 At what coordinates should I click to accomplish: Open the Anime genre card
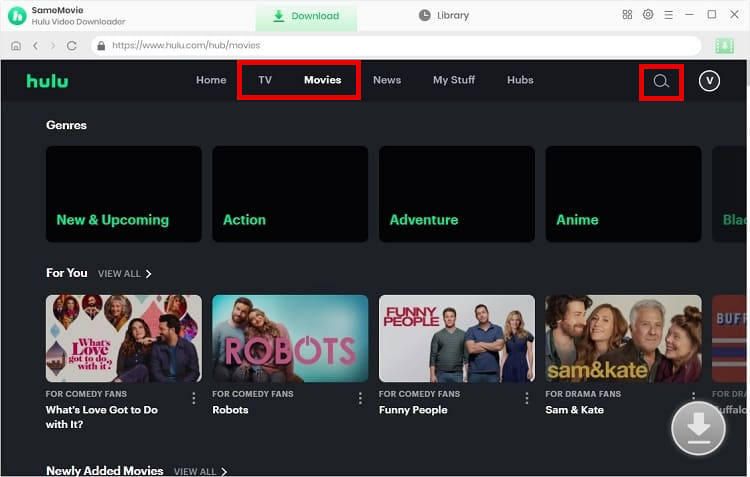(x=623, y=194)
